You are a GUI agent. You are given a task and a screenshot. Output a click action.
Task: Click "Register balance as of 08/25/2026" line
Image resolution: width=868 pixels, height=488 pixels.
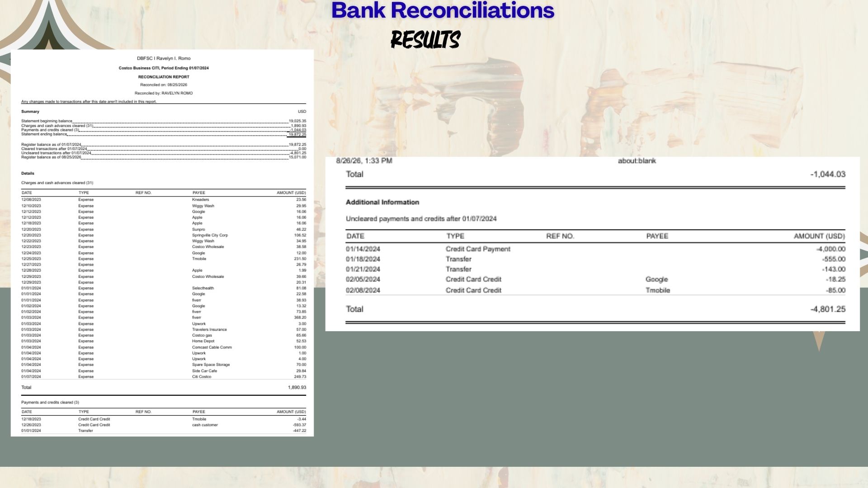point(164,157)
